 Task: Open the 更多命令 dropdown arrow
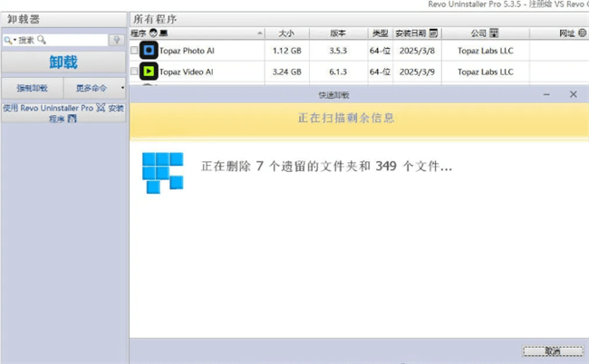(122, 88)
